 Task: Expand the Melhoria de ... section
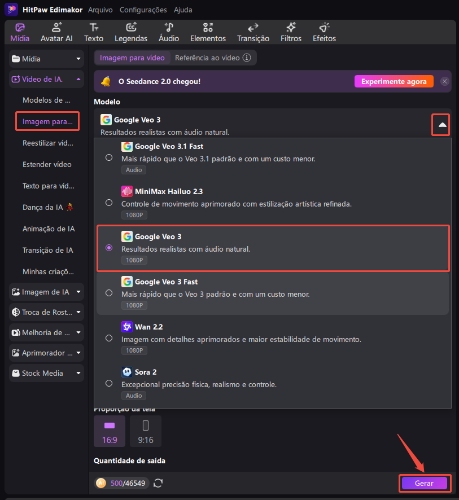[x=46, y=333]
